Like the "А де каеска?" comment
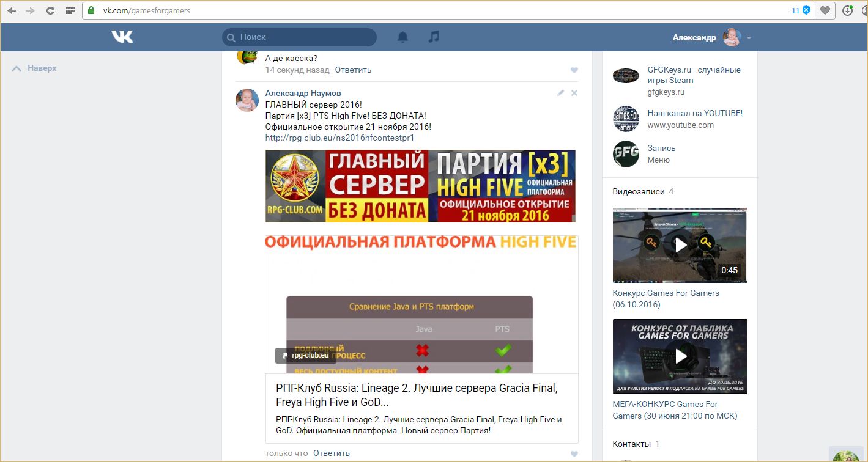868x462 pixels. coord(574,70)
